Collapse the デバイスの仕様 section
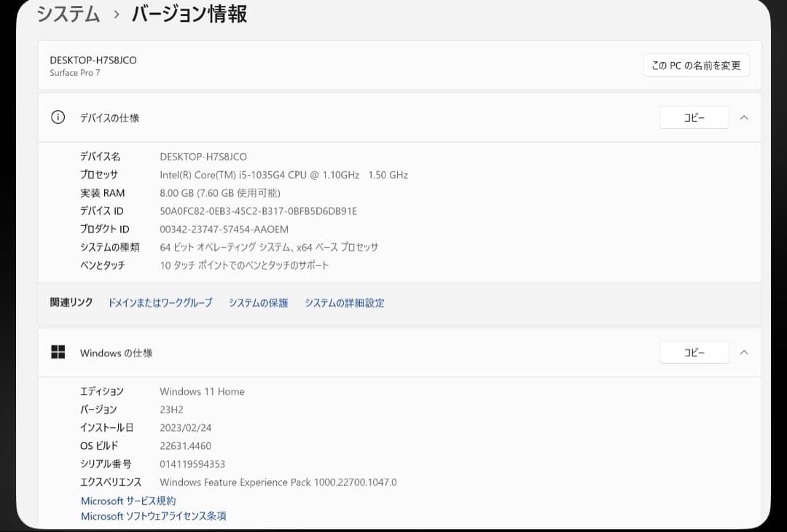The image size is (787, 532). [744, 117]
